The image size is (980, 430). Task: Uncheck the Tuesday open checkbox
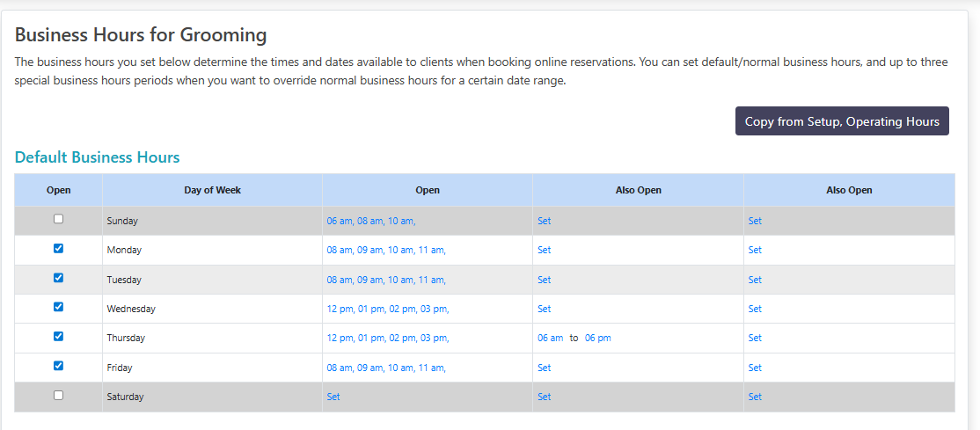pyautogui.click(x=58, y=278)
